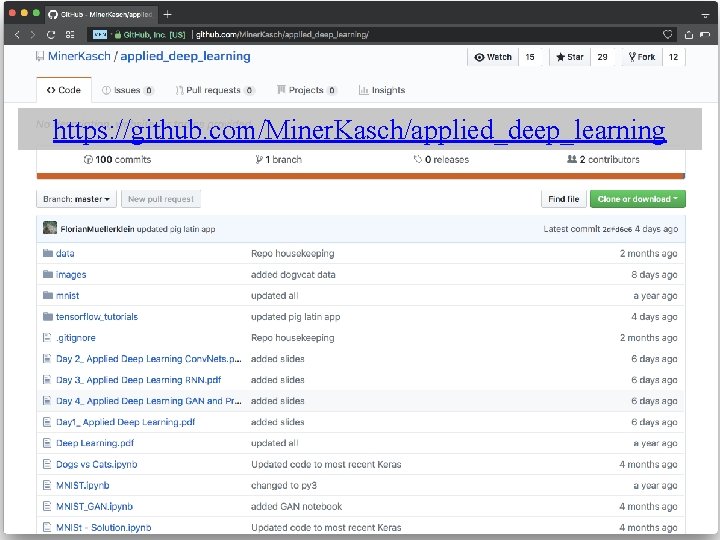
Task: View the 0 releases page
Action: coord(441,159)
